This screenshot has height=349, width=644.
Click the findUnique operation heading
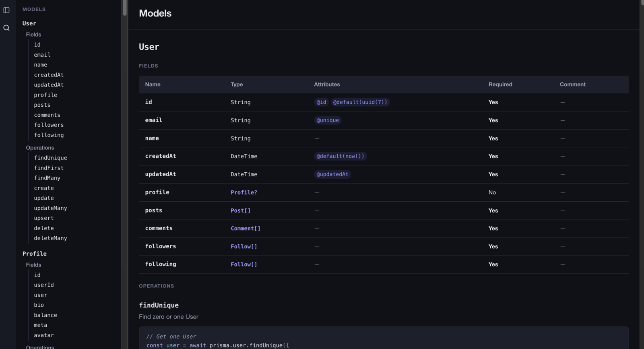pyautogui.click(x=159, y=305)
